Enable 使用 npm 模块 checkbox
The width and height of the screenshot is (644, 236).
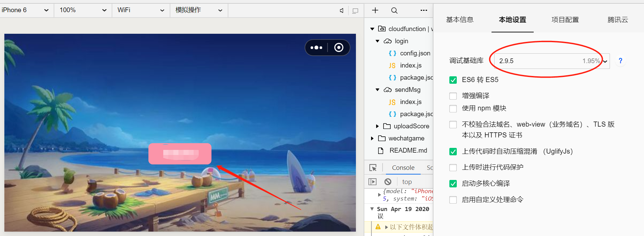[x=453, y=108]
